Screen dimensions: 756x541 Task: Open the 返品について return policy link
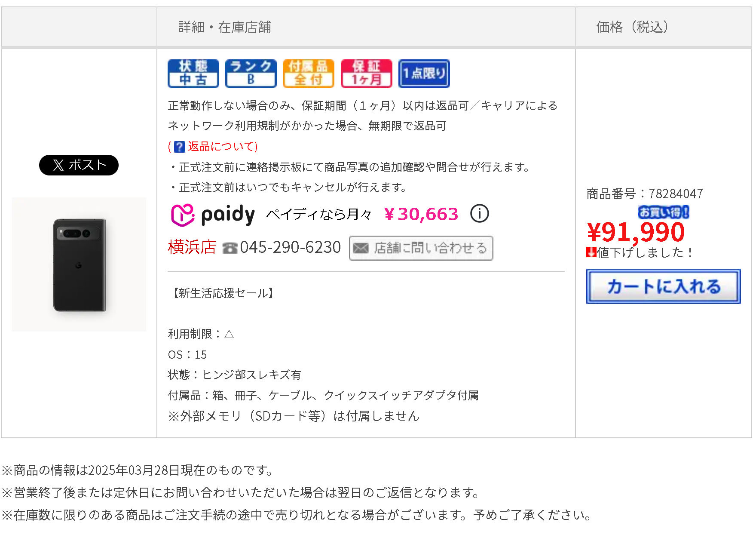click(222, 147)
